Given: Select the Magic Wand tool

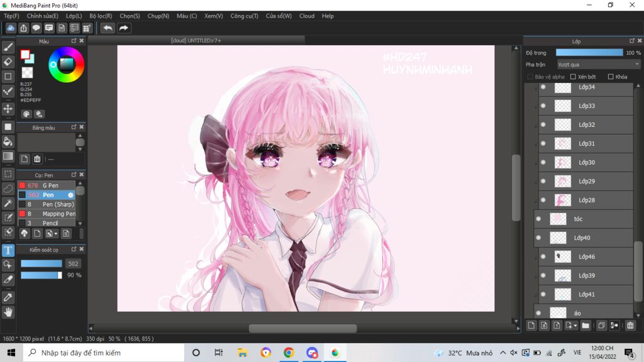Looking at the screenshot, I should pyautogui.click(x=8, y=203).
